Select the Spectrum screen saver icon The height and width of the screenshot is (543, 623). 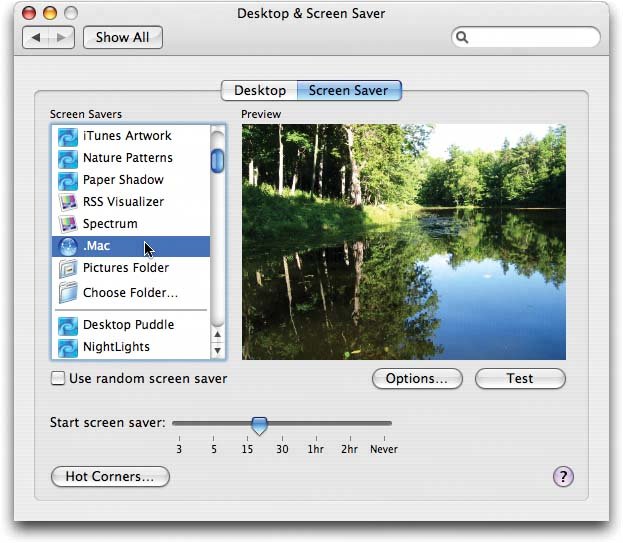click(68, 224)
